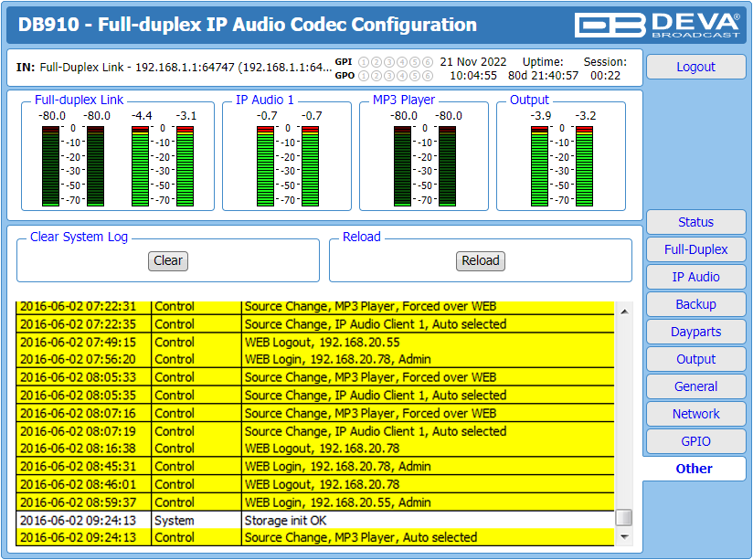The height and width of the screenshot is (560, 753).
Task: Open the GPIO tab
Action: click(695, 441)
